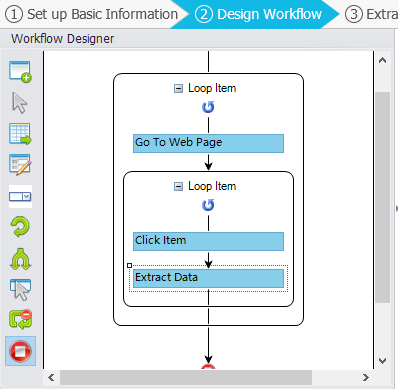The width and height of the screenshot is (398, 389).
Task: Click the vertical scrollbar thumb
Action: (x=382, y=197)
